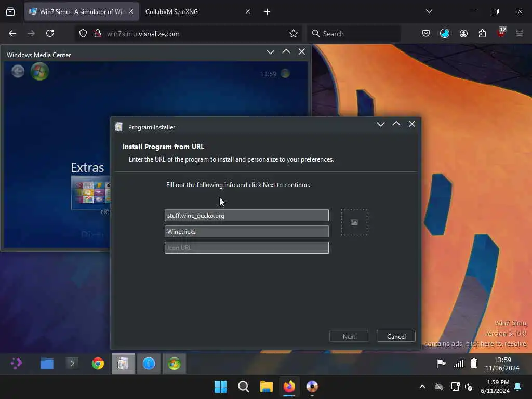Reload the current page
This screenshot has height=399, width=532.
[50, 34]
